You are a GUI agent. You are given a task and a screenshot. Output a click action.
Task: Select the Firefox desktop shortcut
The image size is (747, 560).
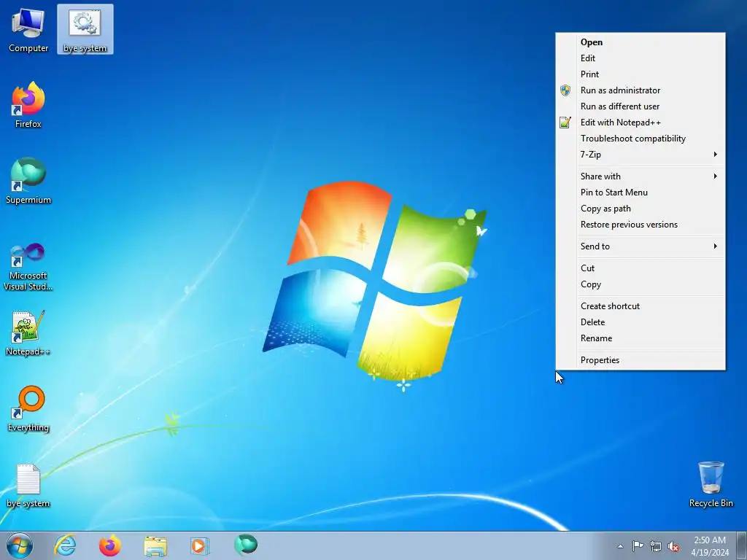point(28,105)
